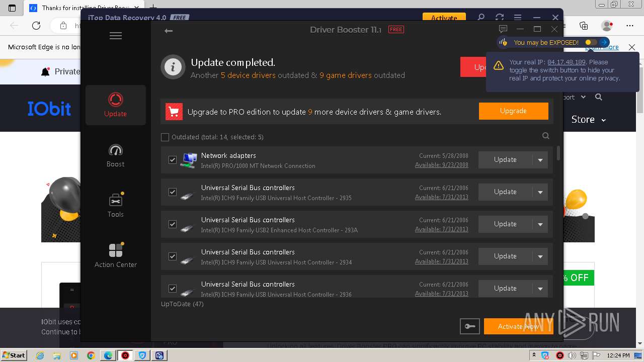The height and width of the screenshot is (362, 644).
Task: Uncheck the USB Host Controller 2935 checkbox
Action: click(173, 192)
